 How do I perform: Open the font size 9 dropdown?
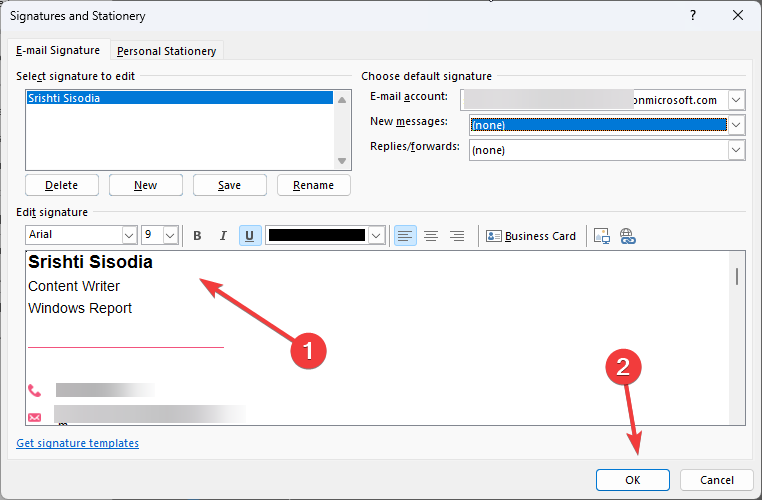[x=170, y=236]
